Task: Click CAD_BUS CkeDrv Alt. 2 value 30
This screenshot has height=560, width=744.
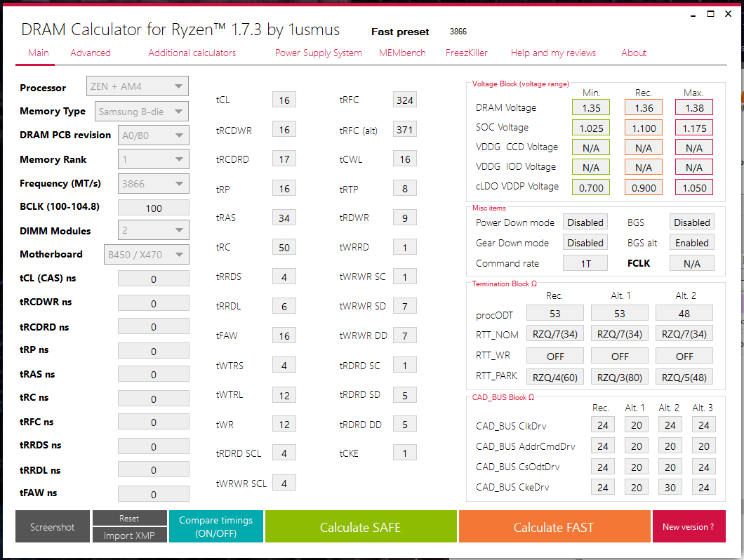Action: [x=670, y=487]
